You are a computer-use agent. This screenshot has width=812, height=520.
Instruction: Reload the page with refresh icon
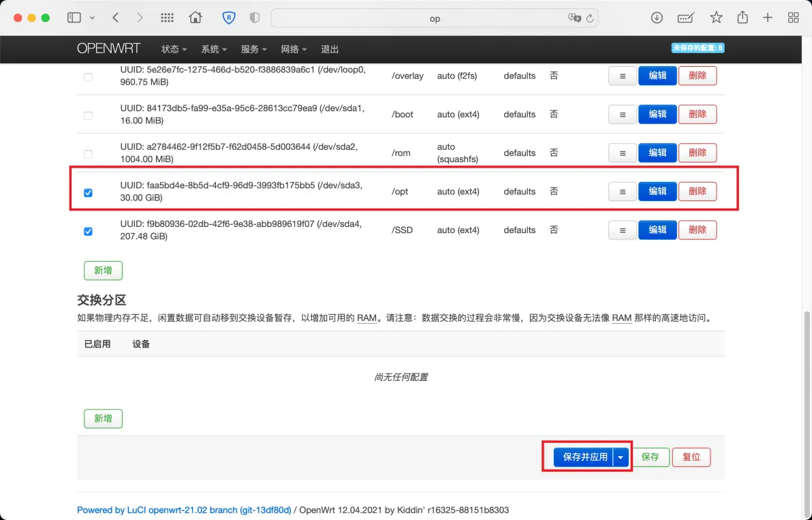pos(590,18)
